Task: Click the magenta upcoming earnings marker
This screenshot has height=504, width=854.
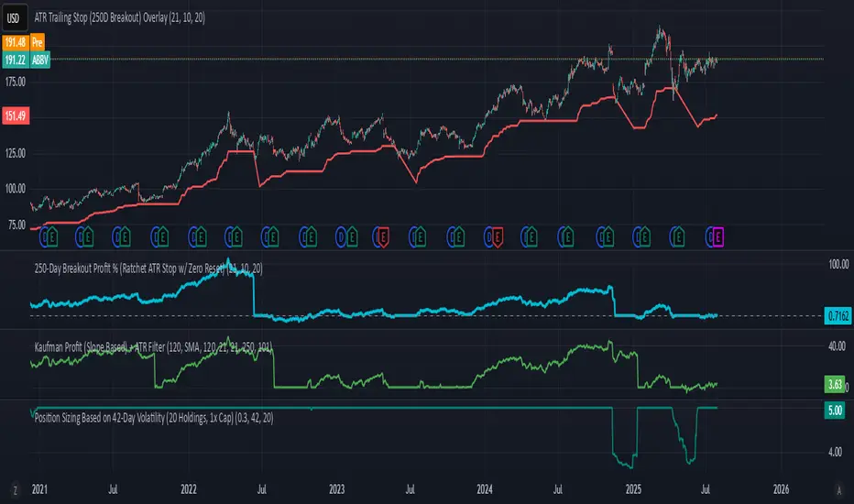Action: pos(717,237)
